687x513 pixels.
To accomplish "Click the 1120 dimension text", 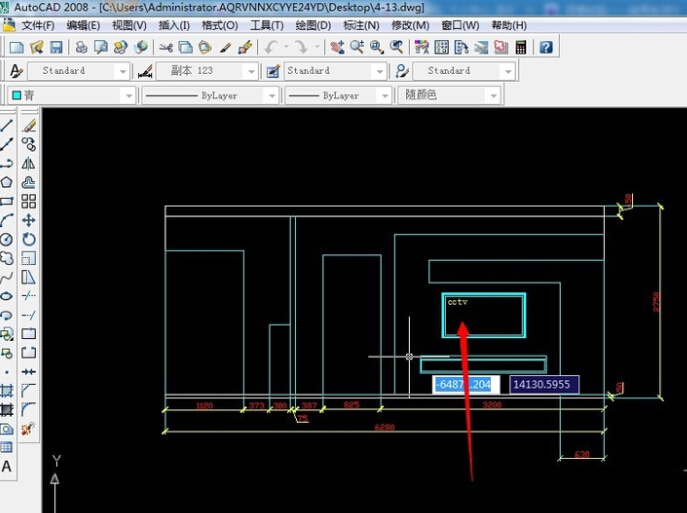I will 204,406.
